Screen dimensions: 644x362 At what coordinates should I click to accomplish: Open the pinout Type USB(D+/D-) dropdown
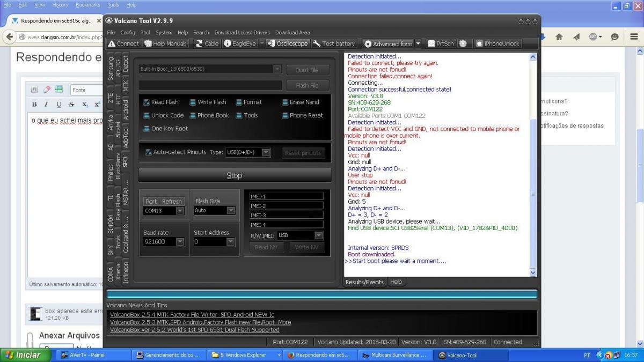click(x=266, y=153)
